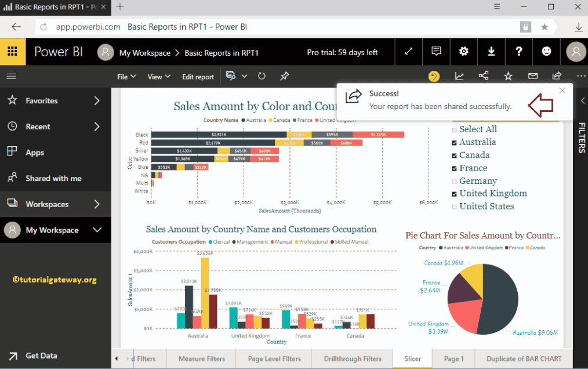Collapse the My Workspace chevron
This screenshot has height=369, width=588.
[x=97, y=230]
